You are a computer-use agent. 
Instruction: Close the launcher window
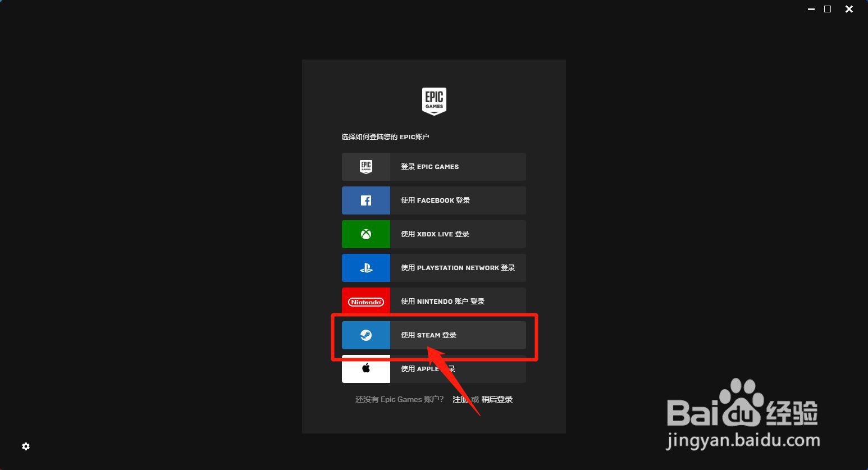point(849,9)
